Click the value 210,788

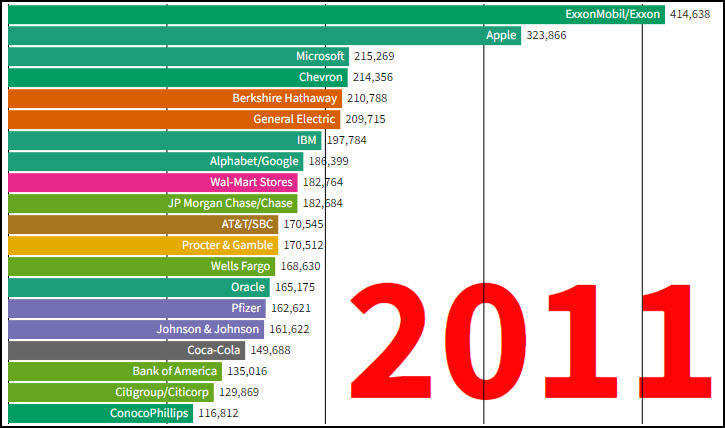coord(367,98)
